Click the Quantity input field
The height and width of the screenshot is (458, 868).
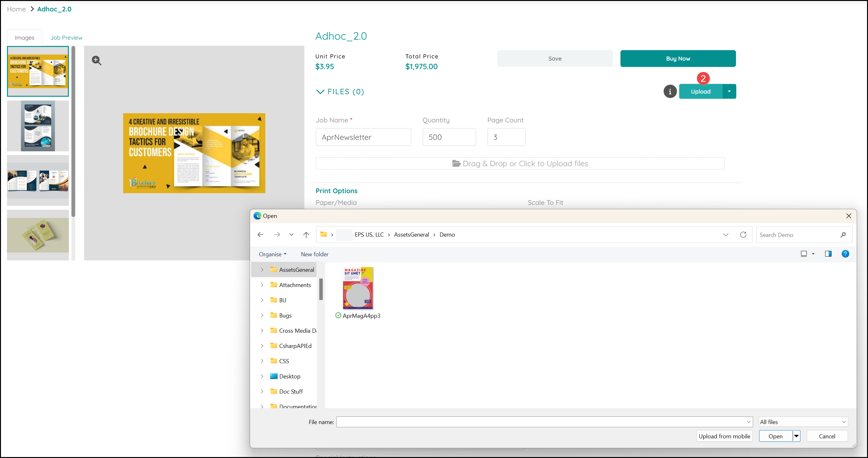tap(449, 137)
